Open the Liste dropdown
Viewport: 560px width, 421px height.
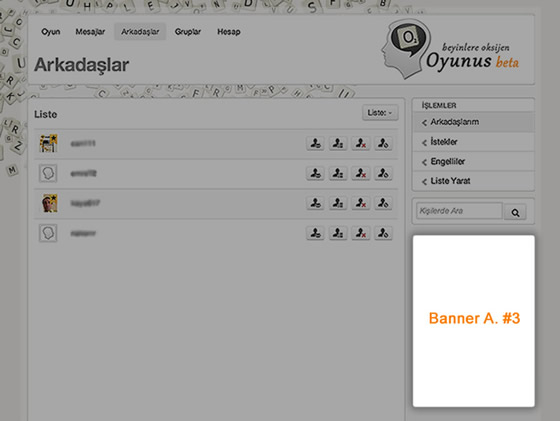(x=380, y=113)
